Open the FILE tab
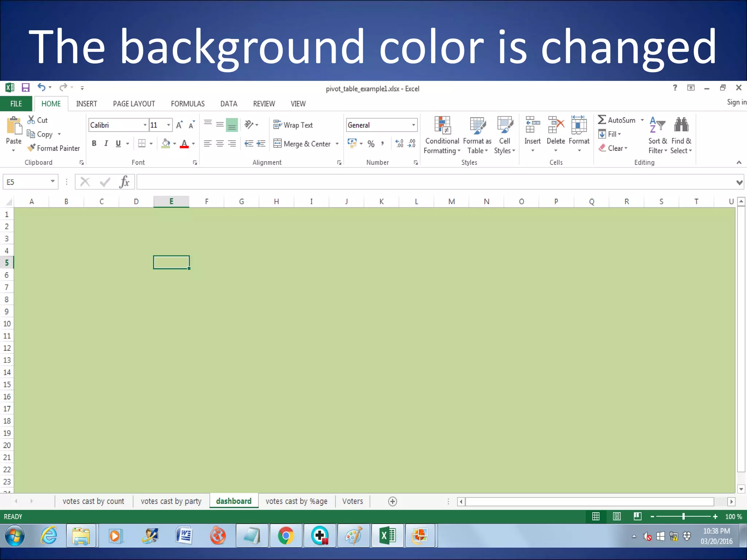The image size is (747, 560). (16, 104)
